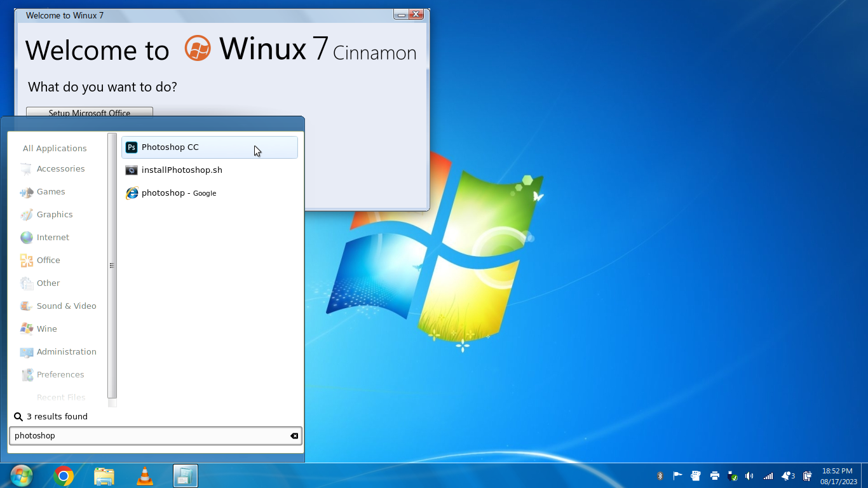
Task: Click the Start orb button
Action: pos(22,475)
